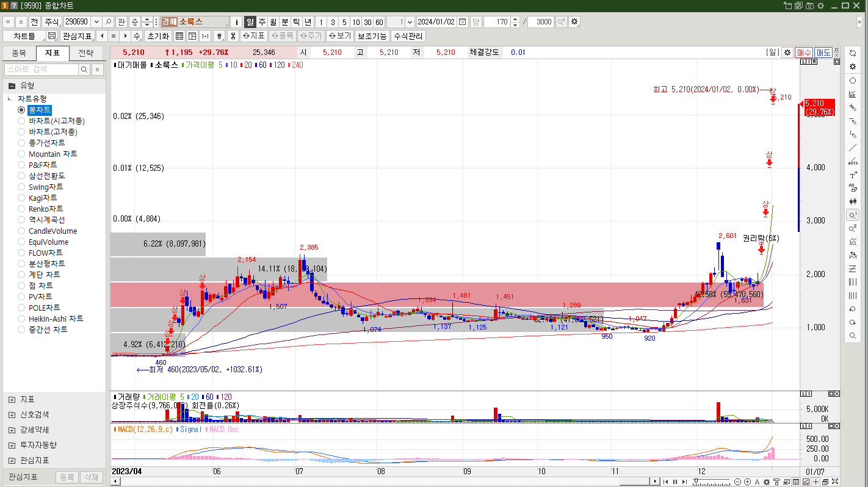Image resolution: width=868 pixels, height=487 pixels.
Task: Expand the 관심지표 tree section
Action: 12,461
